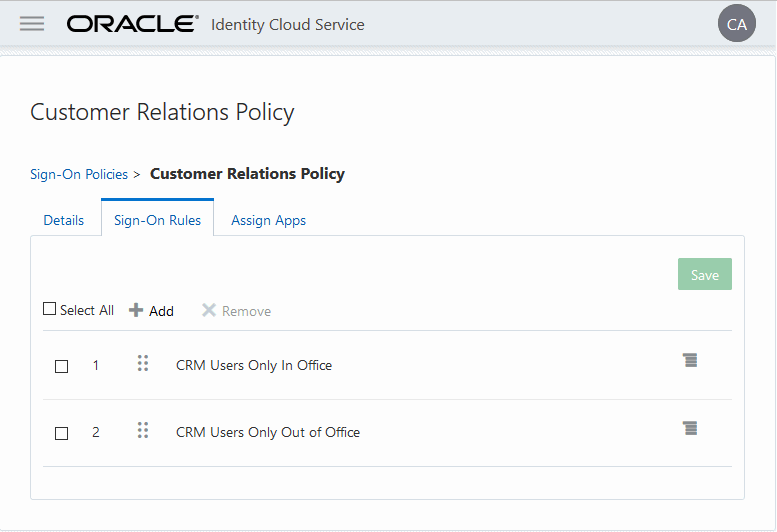This screenshot has height=532, width=777.
Task: Go back via Sign-On Policies breadcrumb link
Action: [79, 174]
